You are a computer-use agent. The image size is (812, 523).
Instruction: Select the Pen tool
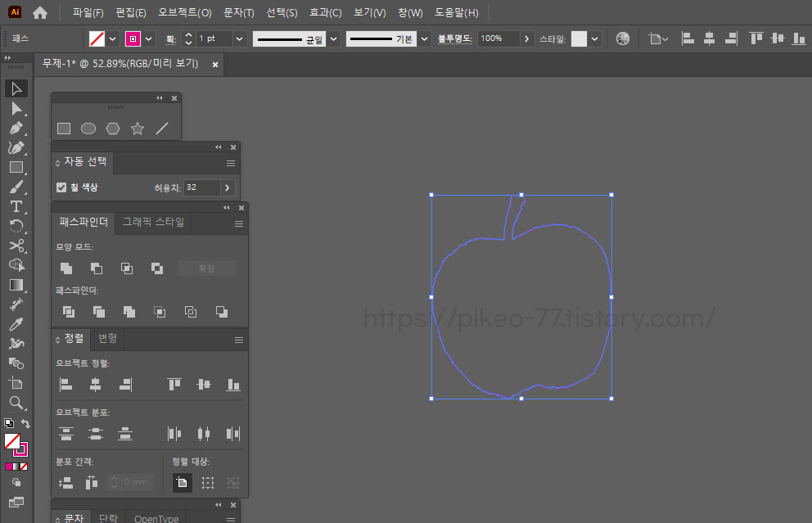coord(16,128)
